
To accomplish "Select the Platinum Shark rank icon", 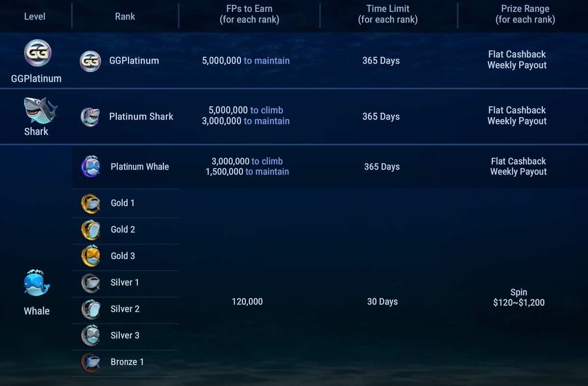I will (90, 117).
